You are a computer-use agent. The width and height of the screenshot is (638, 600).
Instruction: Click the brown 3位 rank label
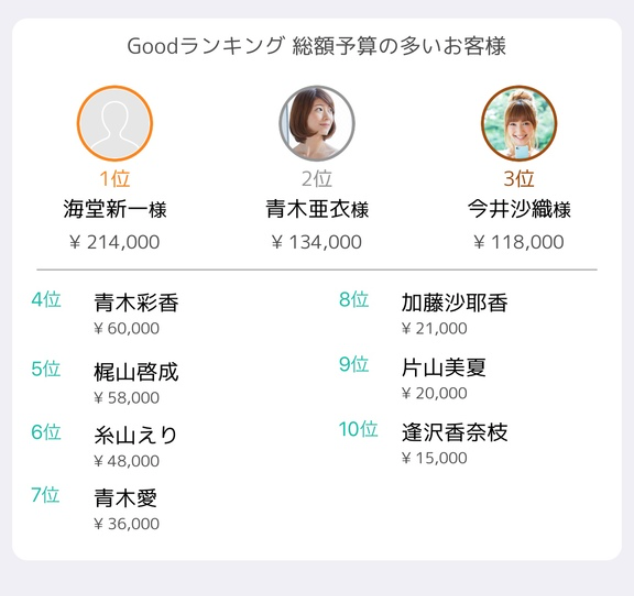pyautogui.click(x=518, y=180)
